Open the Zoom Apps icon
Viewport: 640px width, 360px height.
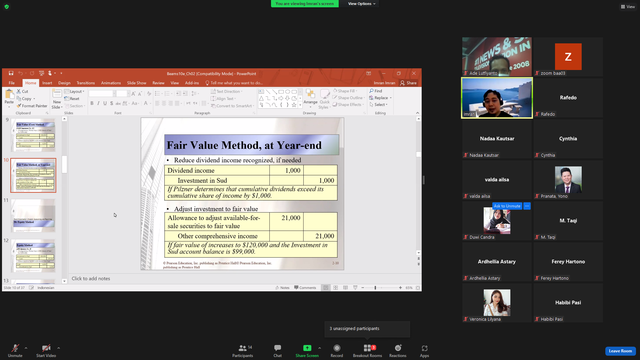pyautogui.click(x=424, y=348)
